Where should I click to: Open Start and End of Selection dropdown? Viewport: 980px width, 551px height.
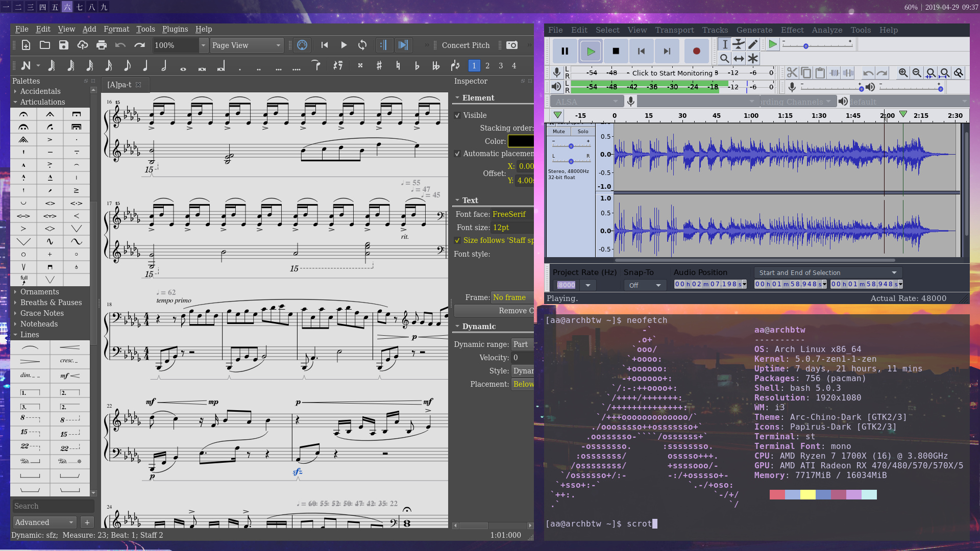coord(828,273)
